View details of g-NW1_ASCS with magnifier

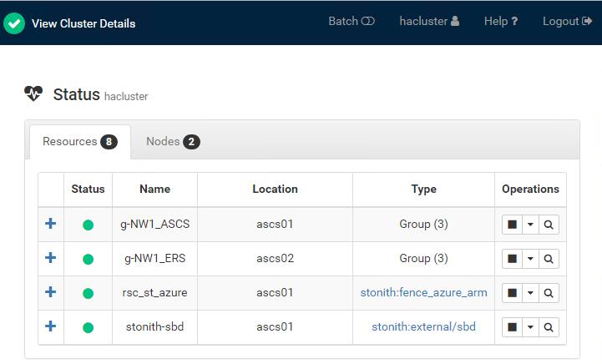(549, 225)
